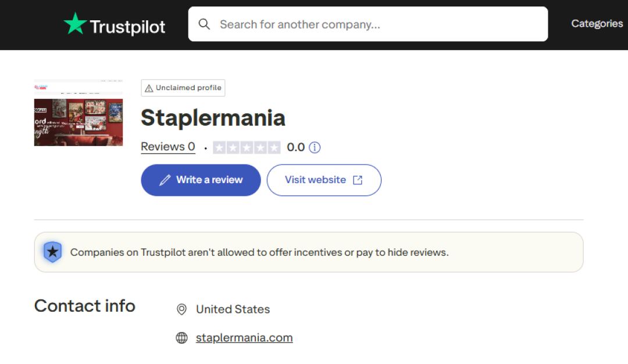This screenshot has width=628, height=364.
Task: Click the Unclaimed profile badge
Action: [x=183, y=88]
